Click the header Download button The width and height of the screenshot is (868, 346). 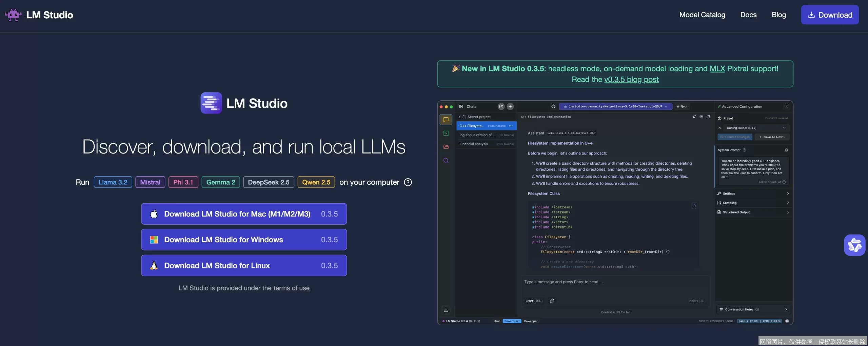(830, 15)
